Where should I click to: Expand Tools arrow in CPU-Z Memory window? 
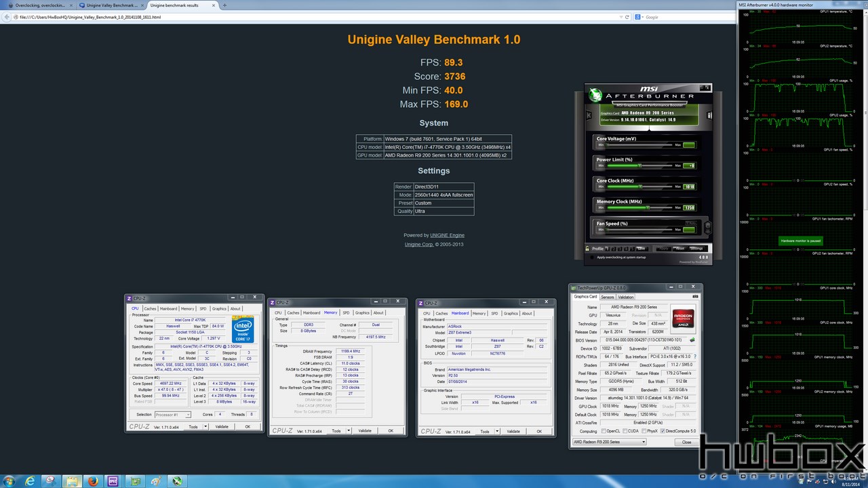[349, 431]
